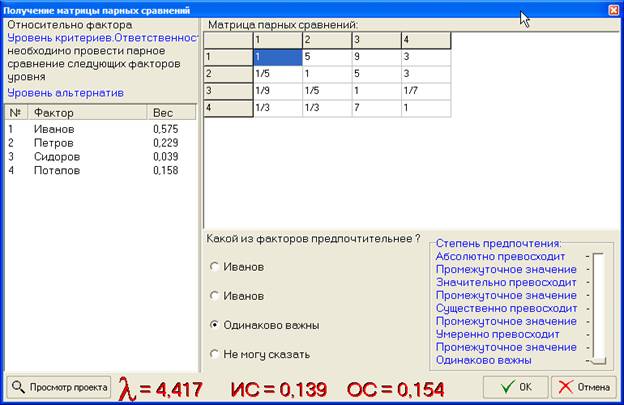Click the ИС = 0,139 value
Viewport: 624px width, 405px height.
[x=279, y=389]
